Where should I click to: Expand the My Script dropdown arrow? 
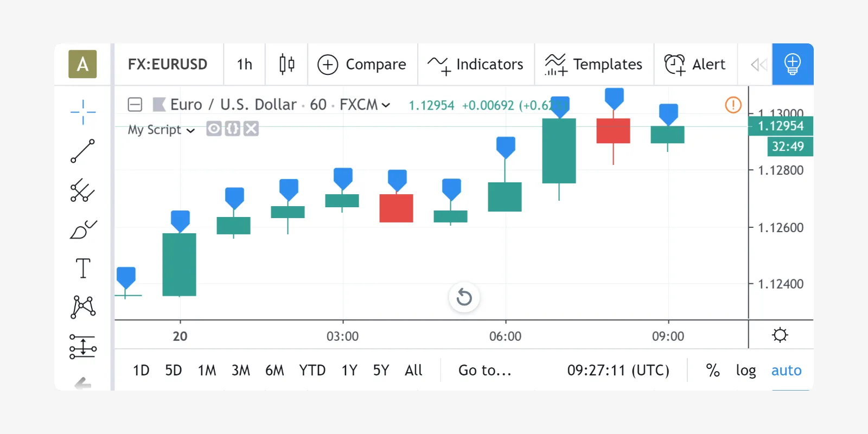[x=190, y=130]
